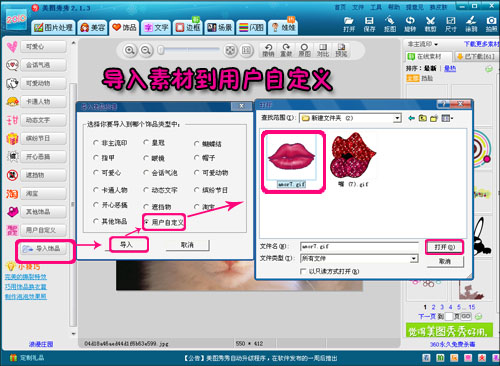Adjust the zoom slider handle

point(161,50)
